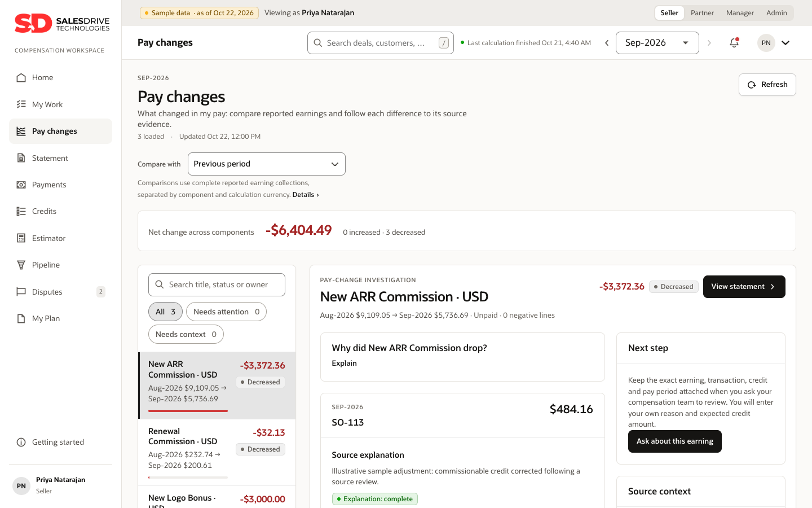Viewport: 812px width, 508px height.
Task: Click the Sample data as of Oct 22 badge
Action: (199, 13)
